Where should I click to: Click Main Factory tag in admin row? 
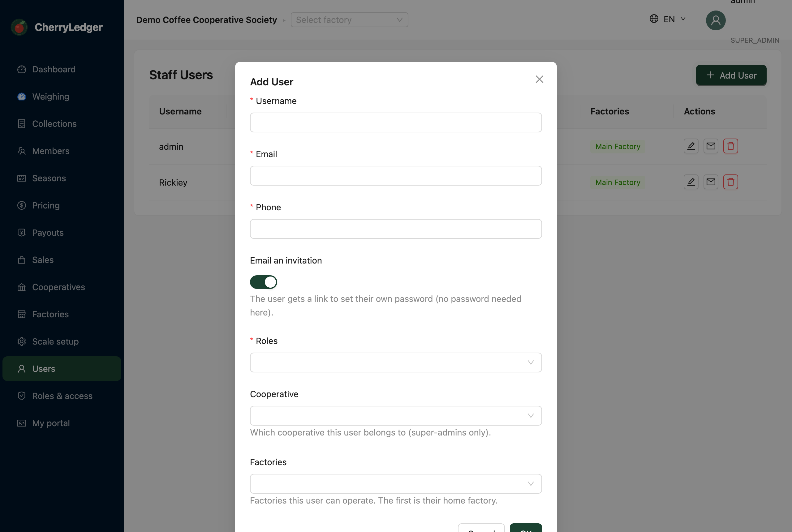coord(618,147)
